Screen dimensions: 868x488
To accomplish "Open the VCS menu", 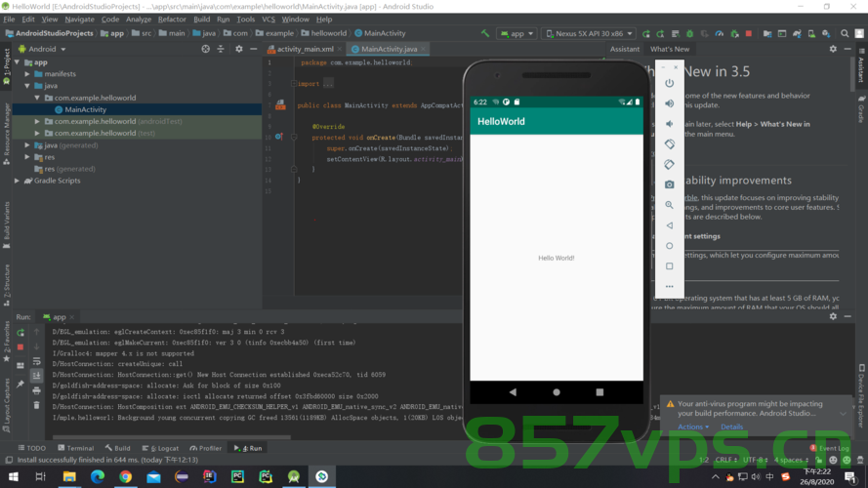I will click(269, 20).
